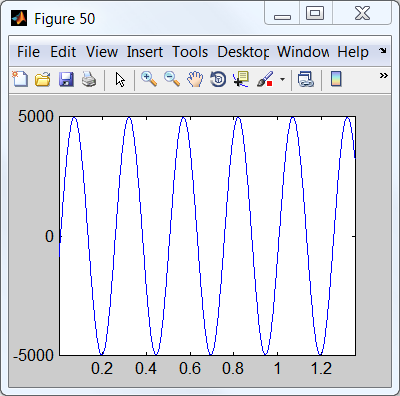Open a file with the folder icon
Image resolution: width=400 pixels, height=396 pixels.
[x=43, y=80]
